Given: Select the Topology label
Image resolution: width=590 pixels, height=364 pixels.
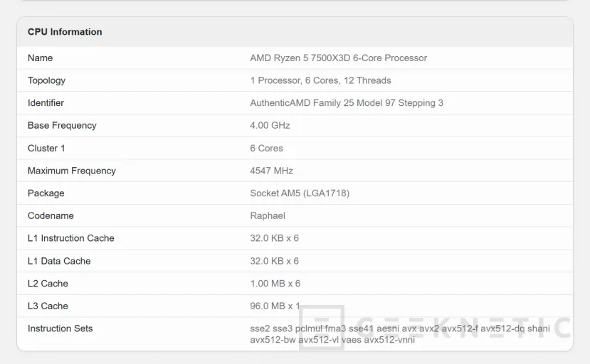Looking at the screenshot, I should (47, 80).
